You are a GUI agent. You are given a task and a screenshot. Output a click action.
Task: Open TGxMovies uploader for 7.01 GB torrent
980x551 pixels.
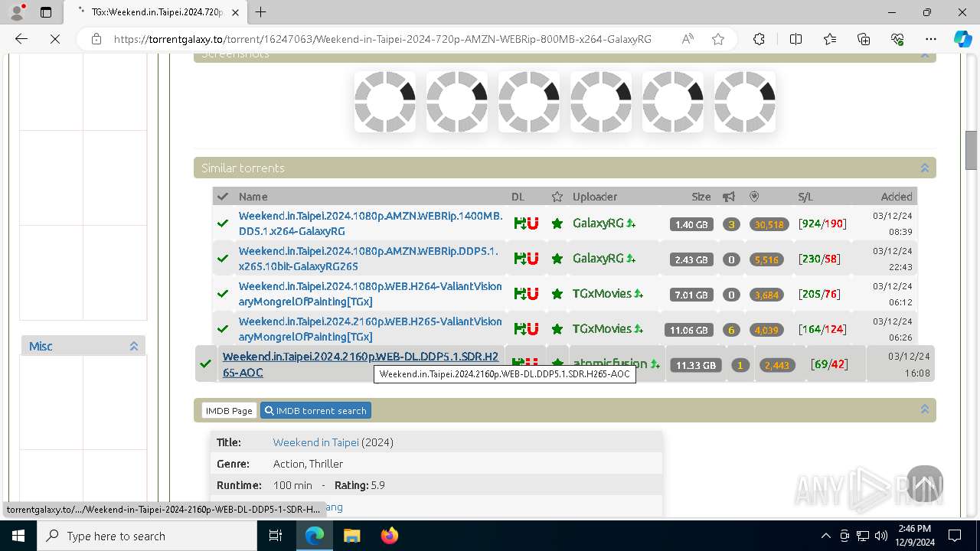click(x=603, y=294)
